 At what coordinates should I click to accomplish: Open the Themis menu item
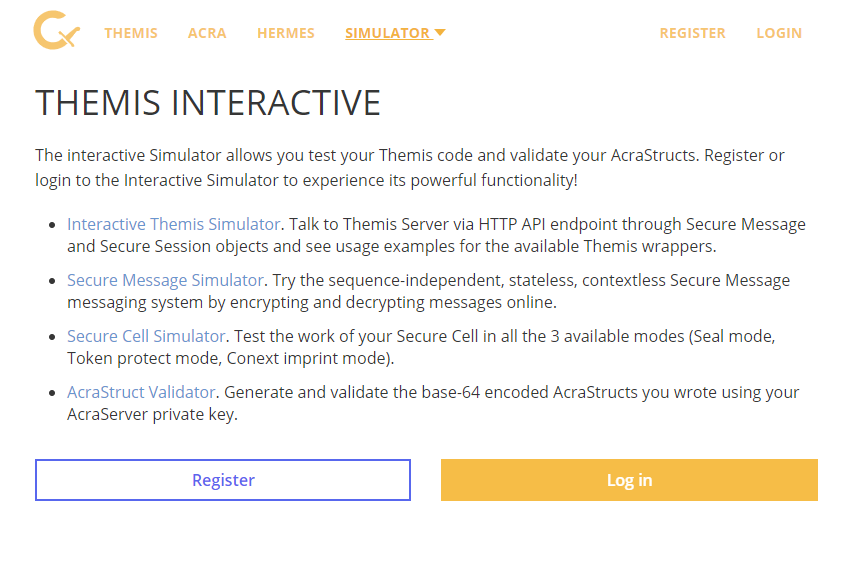point(131,33)
